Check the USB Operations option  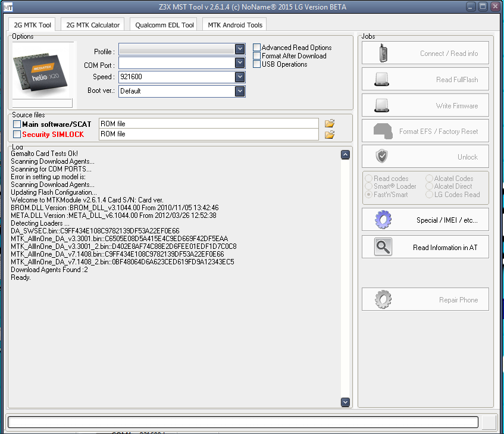[x=256, y=64]
